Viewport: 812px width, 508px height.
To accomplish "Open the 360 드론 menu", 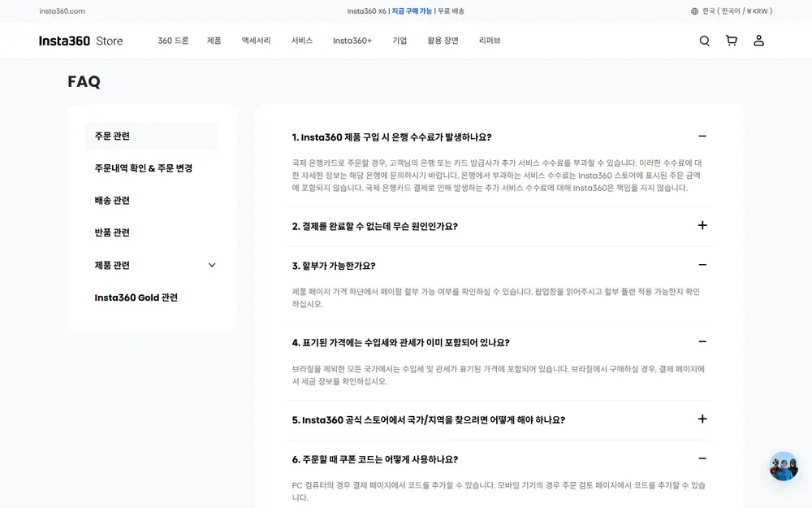I will [x=173, y=41].
